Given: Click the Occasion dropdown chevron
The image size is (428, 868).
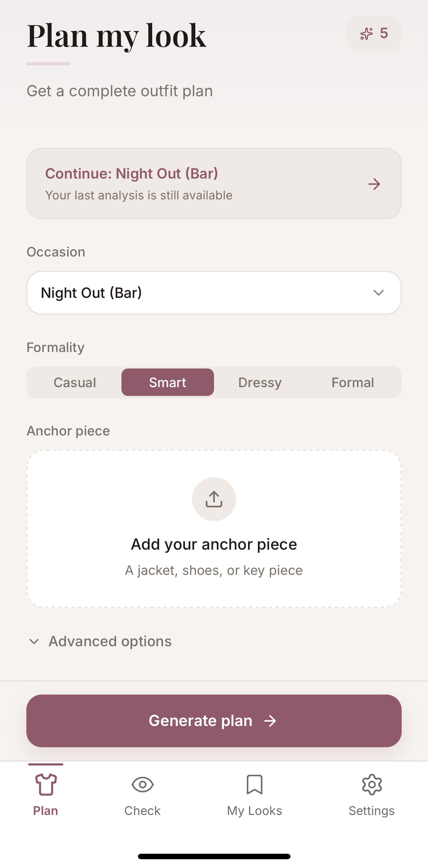Looking at the screenshot, I should pyautogui.click(x=378, y=293).
